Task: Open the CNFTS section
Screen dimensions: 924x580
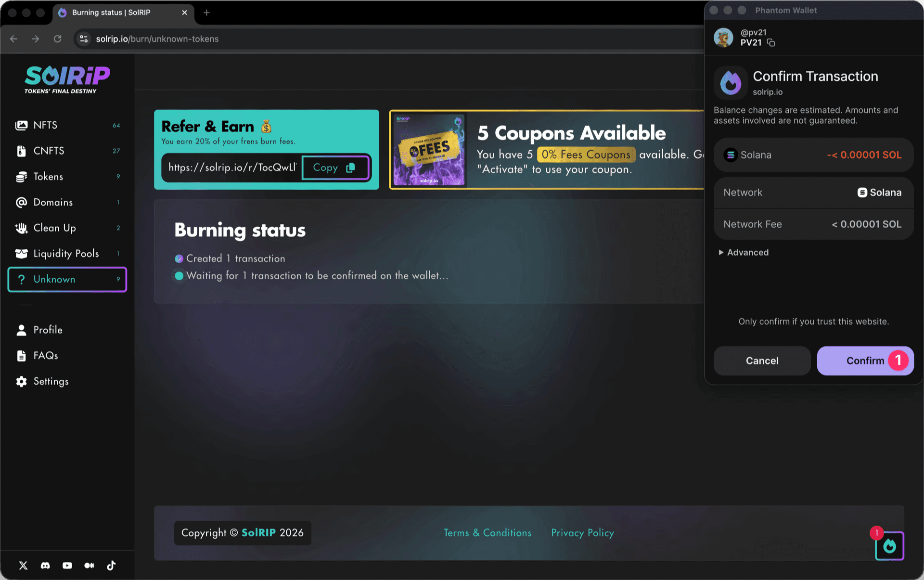Action: coord(67,151)
